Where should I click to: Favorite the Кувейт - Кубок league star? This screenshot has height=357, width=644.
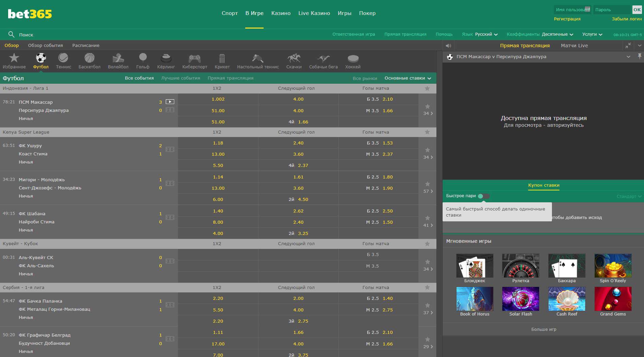427,244
